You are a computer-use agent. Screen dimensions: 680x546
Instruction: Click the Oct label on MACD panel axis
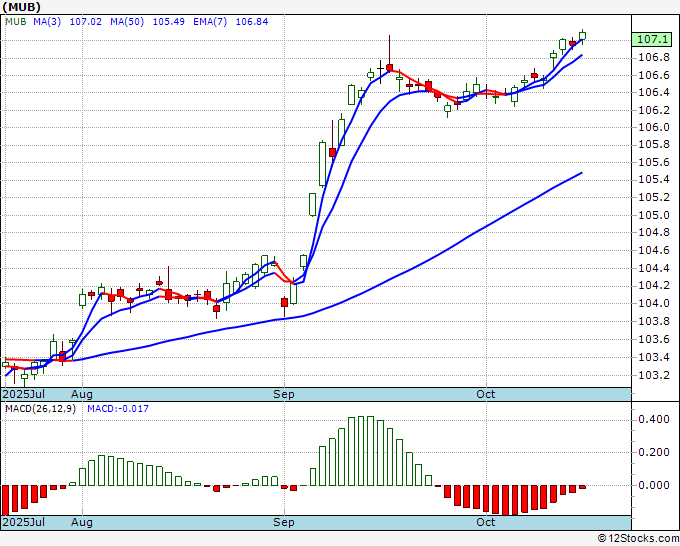[486, 522]
